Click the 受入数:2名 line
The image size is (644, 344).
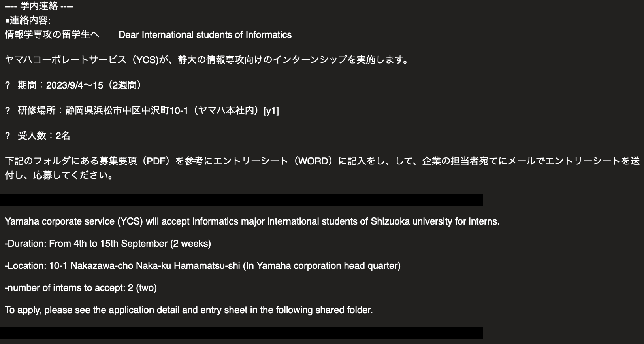44,136
